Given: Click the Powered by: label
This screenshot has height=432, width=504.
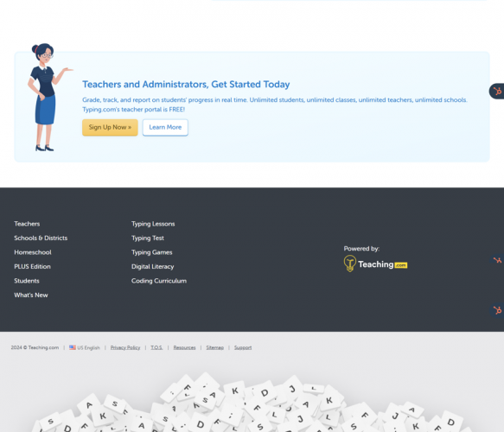Looking at the screenshot, I should (361, 249).
